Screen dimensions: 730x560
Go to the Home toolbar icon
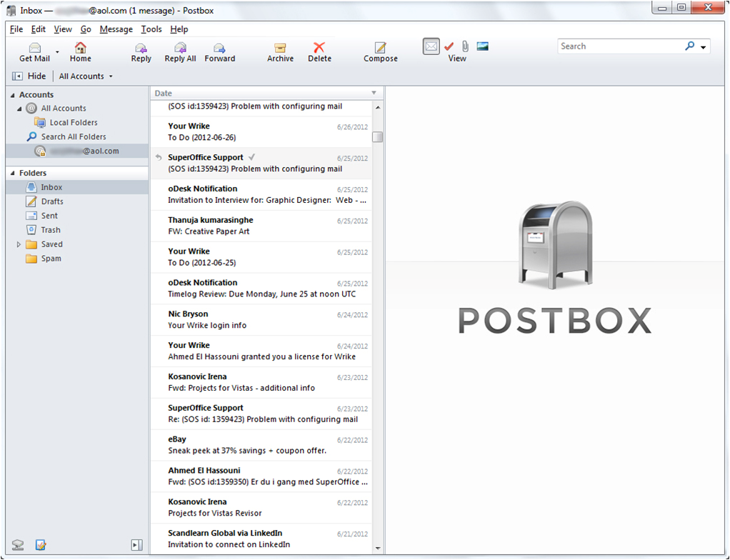[81, 52]
